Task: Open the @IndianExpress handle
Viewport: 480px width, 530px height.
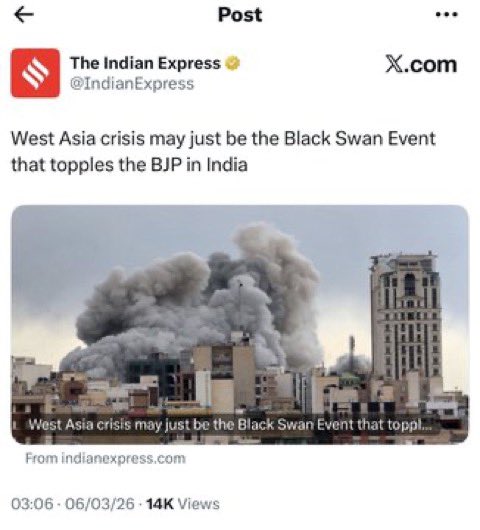Action: pos(132,83)
